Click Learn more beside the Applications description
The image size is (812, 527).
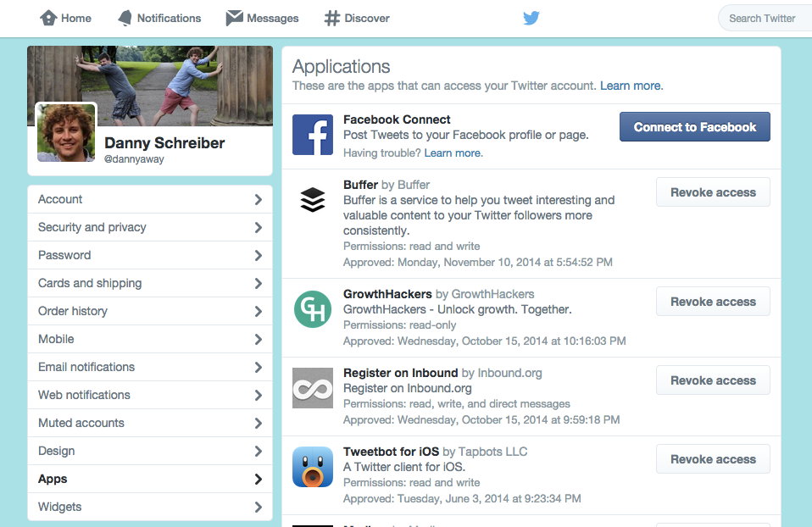(631, 86)
